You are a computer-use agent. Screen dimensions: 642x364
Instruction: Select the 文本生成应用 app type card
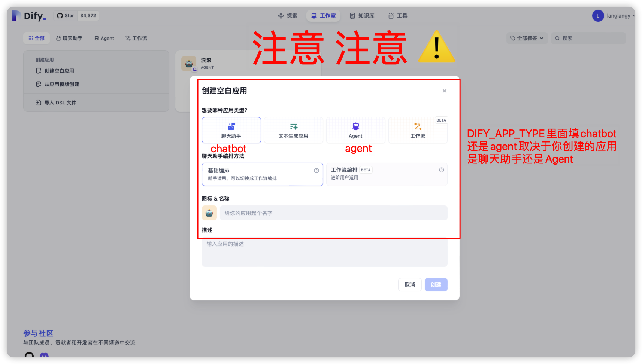coord(293,130)
